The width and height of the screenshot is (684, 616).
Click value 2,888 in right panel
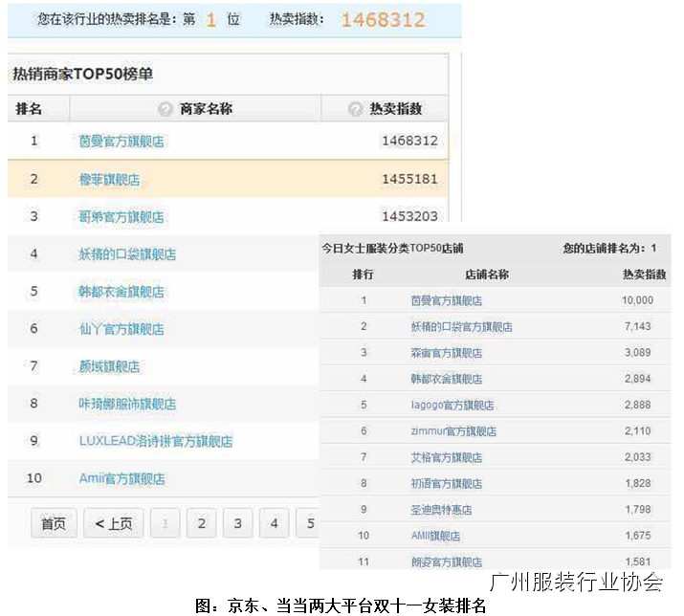(x=637, y=405)
